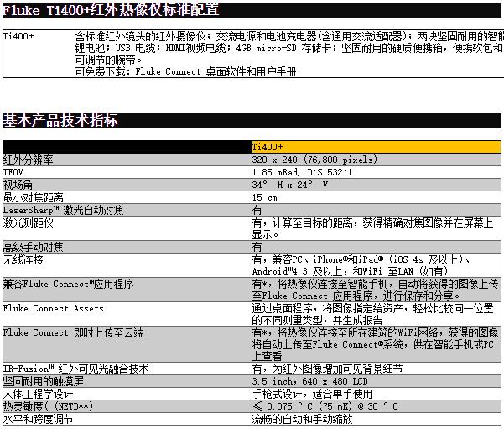
Task: Click the 水平和跨度调节 row label
Action: [39, 419]
